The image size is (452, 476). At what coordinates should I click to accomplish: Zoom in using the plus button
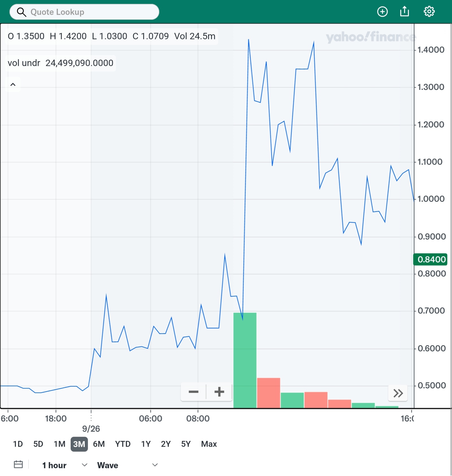[x=219, y=392]
